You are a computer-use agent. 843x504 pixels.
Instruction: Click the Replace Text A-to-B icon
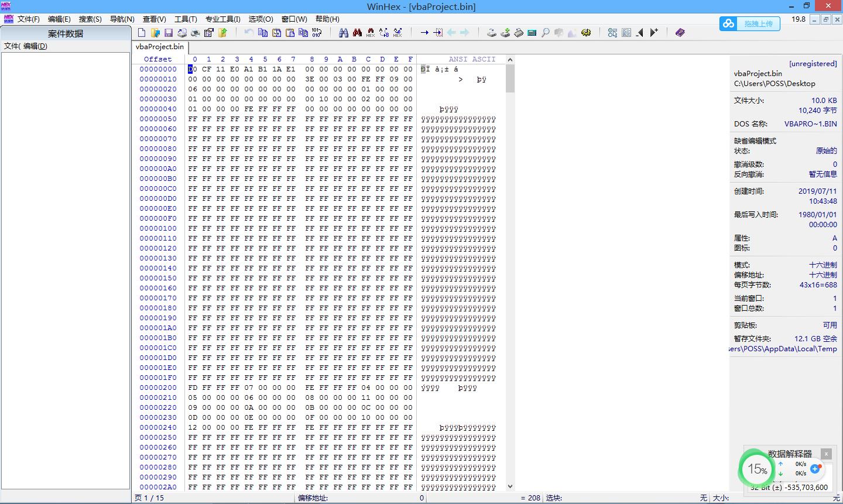[384, 33]
